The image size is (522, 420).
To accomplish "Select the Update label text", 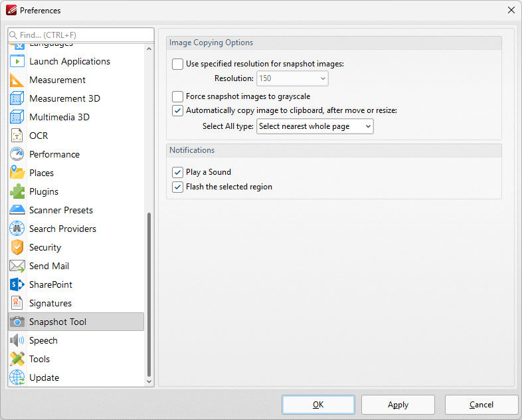I will click(44, 377).
